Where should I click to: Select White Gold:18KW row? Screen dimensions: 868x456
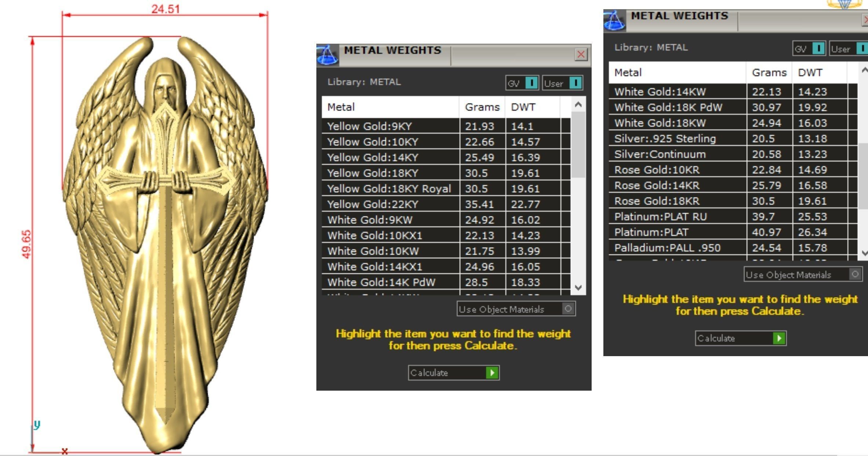pyautogui.click(x=733, y=123)
